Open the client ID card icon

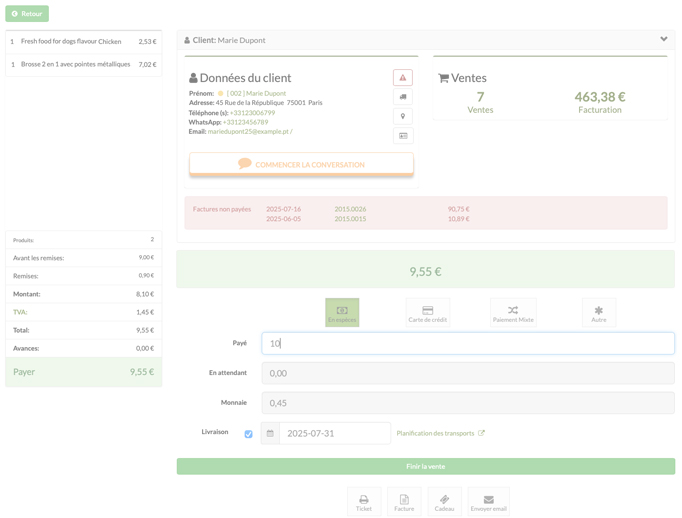(x=403, y=136)
